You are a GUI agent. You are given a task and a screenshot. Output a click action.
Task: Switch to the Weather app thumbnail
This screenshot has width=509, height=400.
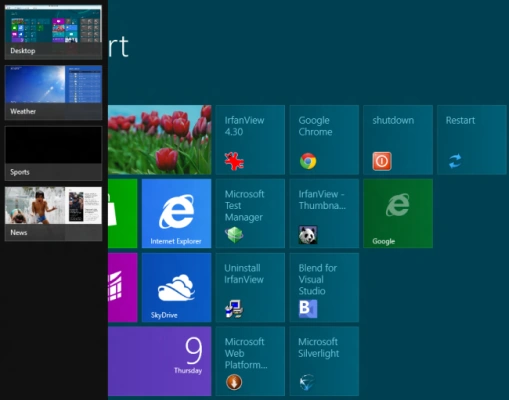coord(53,92)
